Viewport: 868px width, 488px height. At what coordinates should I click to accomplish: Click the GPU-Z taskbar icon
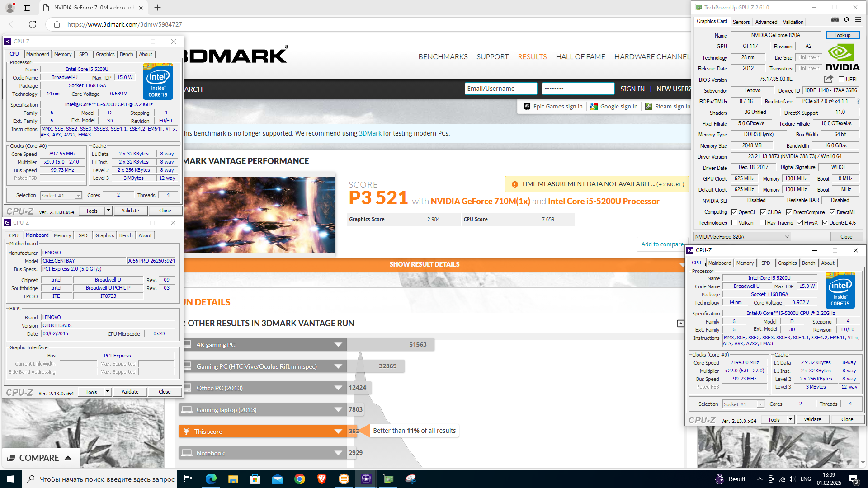click(388, 479)
